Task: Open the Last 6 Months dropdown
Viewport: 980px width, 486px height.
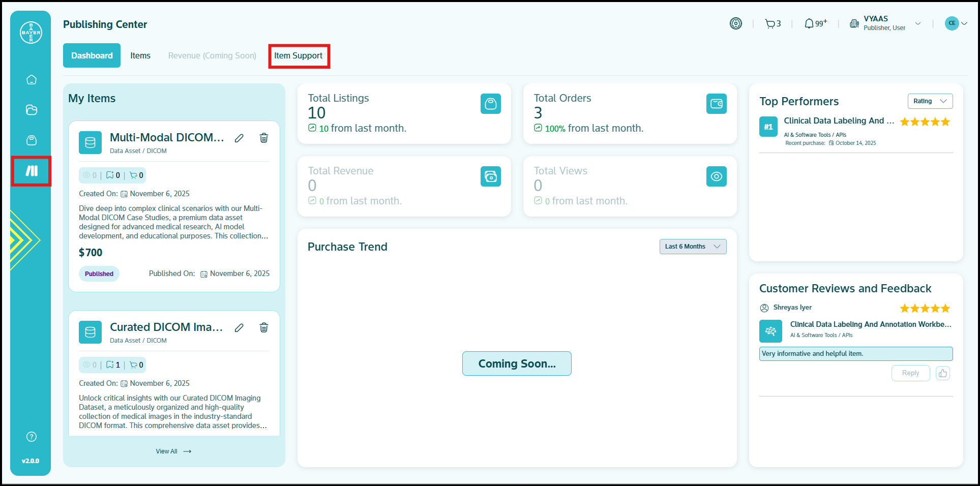Action: coord(692,247)
